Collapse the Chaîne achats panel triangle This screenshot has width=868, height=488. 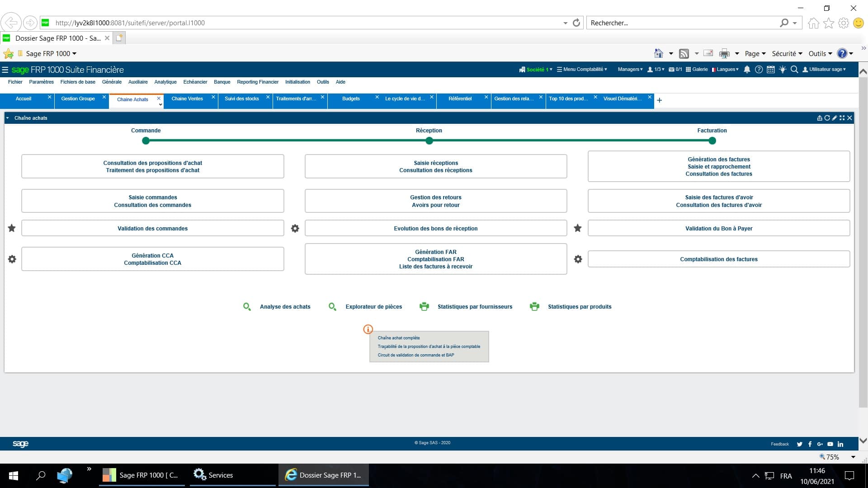tap(8, 118)
